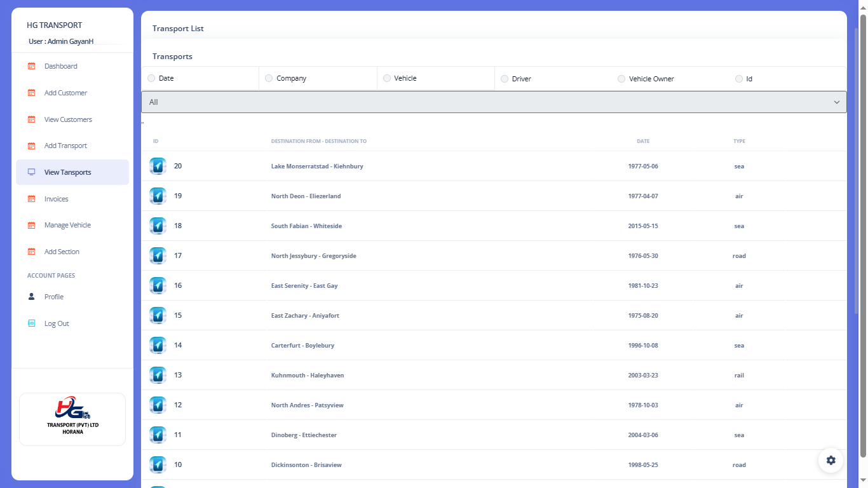The height and width of the screenshot is (488, 868).
Task: Select the Vehicle filter radio button
Action: (x=387, y=78)
